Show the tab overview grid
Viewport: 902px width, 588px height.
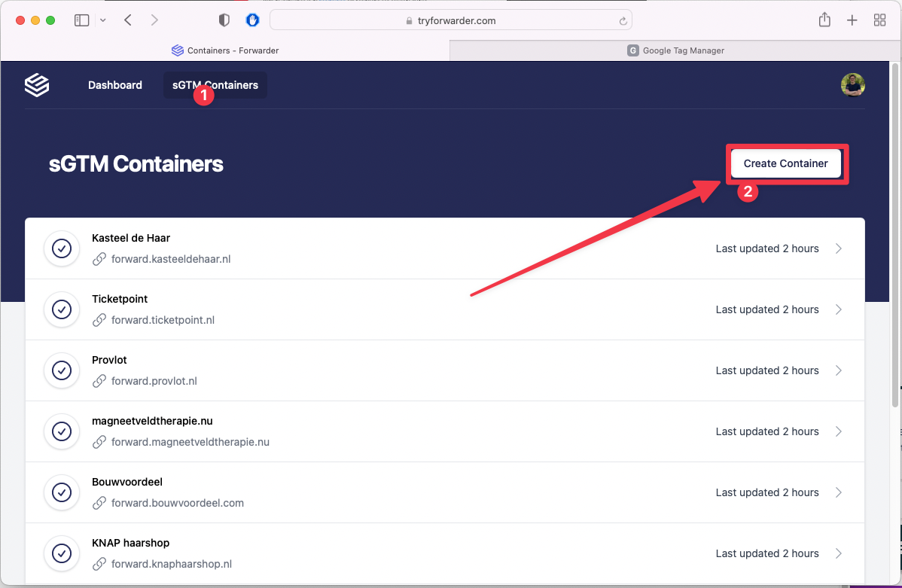click(879, 20)
